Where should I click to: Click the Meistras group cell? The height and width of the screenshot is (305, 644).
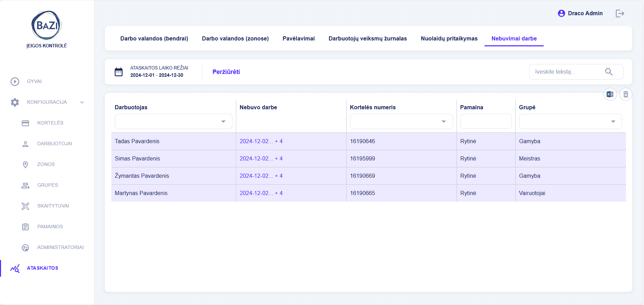530,158
